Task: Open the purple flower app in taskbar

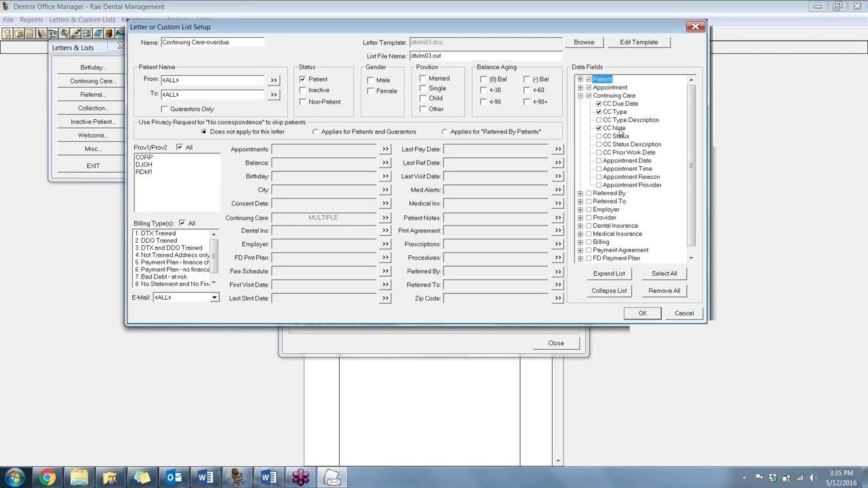Action: [x=300, y=477]
